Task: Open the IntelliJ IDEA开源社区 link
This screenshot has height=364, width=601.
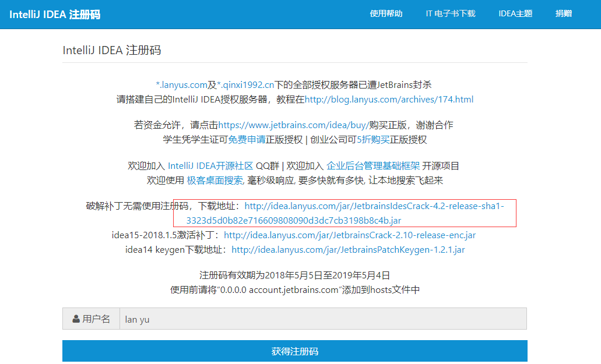Action: pyautogui.click(x=210, y=166)
